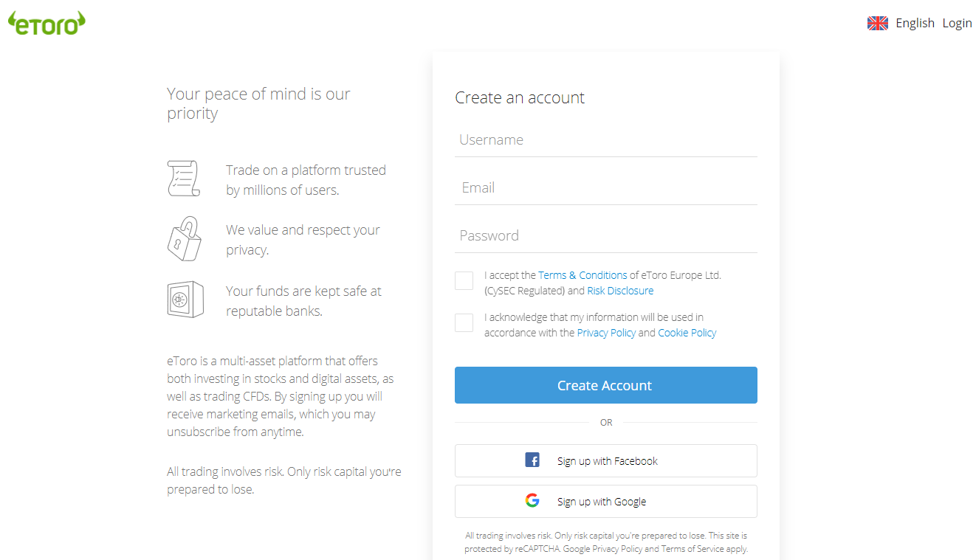Open the Risk Disclosure link

pyautogui.click(x=620, y=291)
